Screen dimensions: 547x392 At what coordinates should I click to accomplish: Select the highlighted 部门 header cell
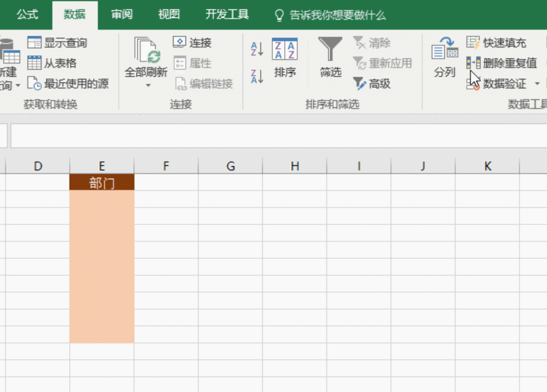click(x=102, y=183)
